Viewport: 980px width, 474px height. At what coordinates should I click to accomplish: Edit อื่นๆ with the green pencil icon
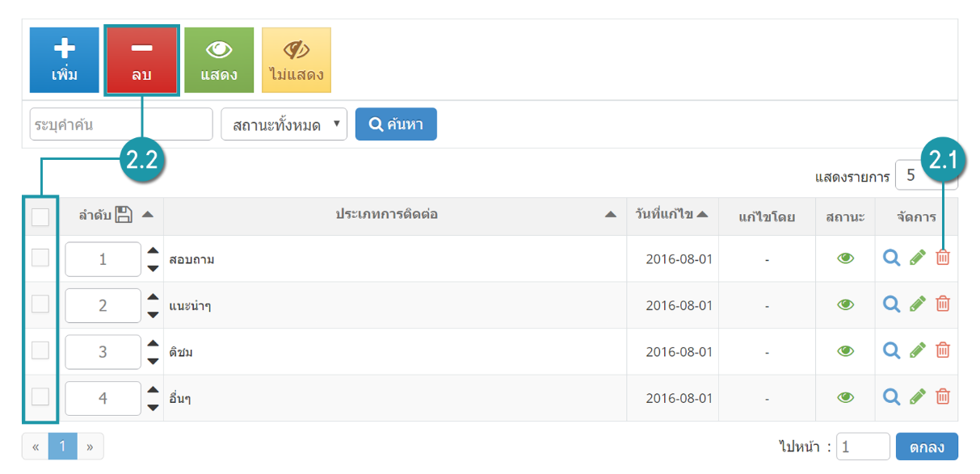(x=918, y=396)
